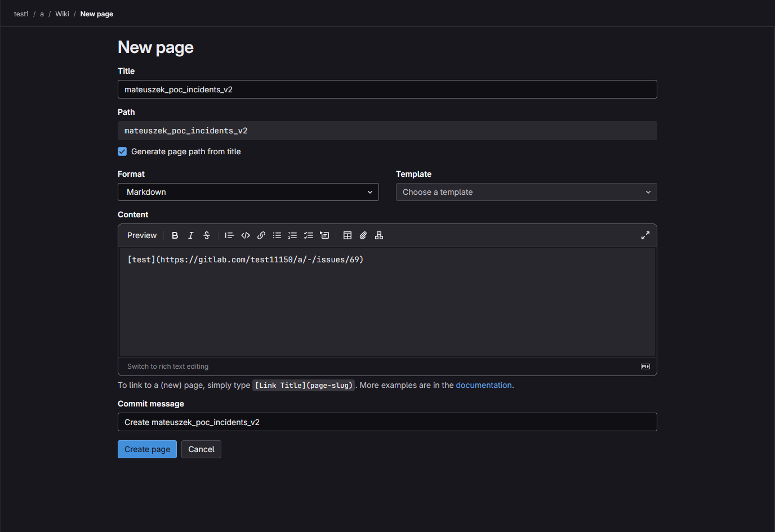The width and height of the screenshot is (775, 532).
Task: Toggle bold text formatting
Action: click(x=175, y=235)
